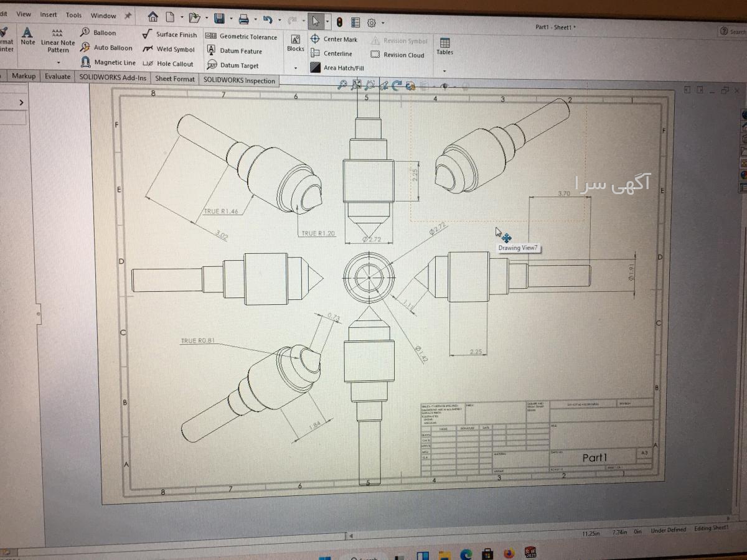Insert a Revision Cloud
The width and height of the screenshot is (747, 560).
[x=397, y=55]
